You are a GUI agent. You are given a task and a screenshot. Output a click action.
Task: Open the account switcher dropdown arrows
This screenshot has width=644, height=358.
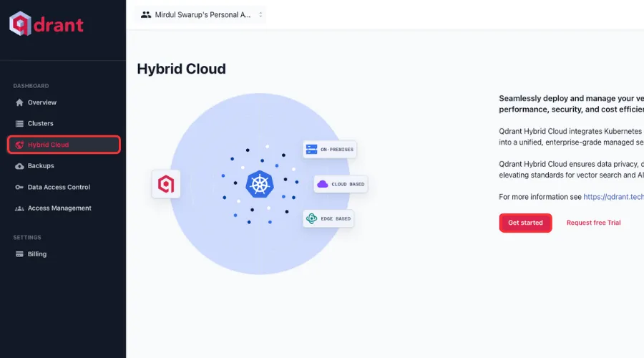[x=260, y=15]
